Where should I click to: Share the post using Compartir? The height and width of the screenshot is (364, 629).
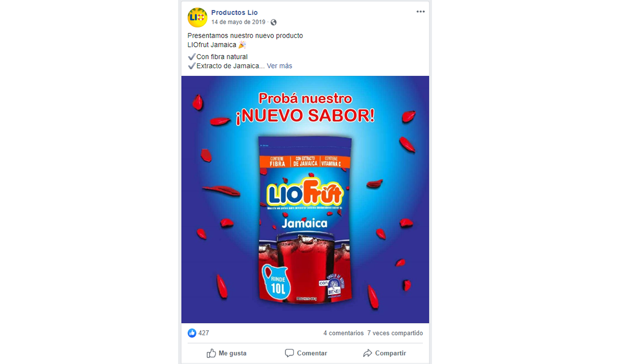384,353
